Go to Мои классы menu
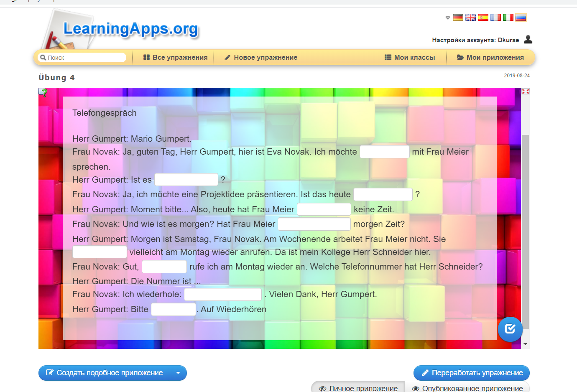This screenshot has width=577, height=392. [410, 58]
